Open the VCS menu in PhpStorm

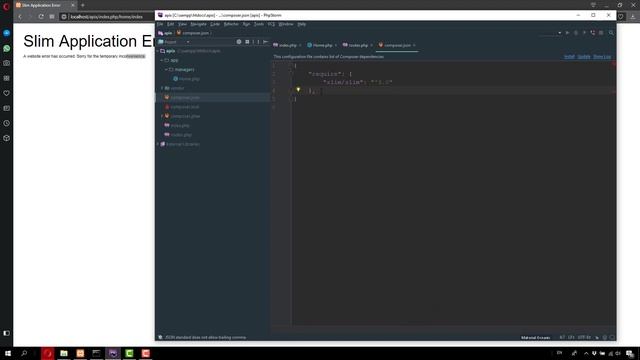[x=271, y=24]
